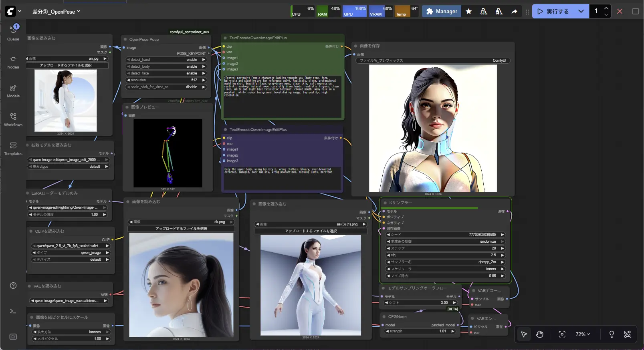This screenshot has height=350, width=644.
Task: Open the 72% zoom level dropdown
Action: tap(583, 334)
